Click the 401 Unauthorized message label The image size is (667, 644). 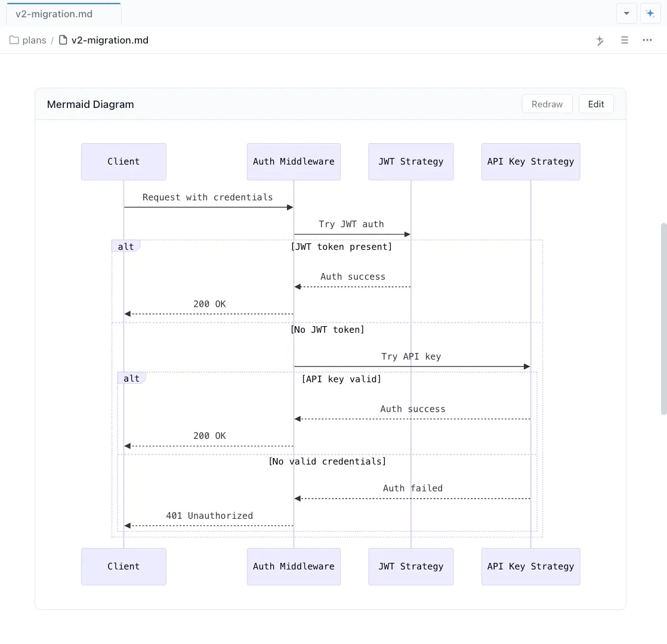pos(209,516)
